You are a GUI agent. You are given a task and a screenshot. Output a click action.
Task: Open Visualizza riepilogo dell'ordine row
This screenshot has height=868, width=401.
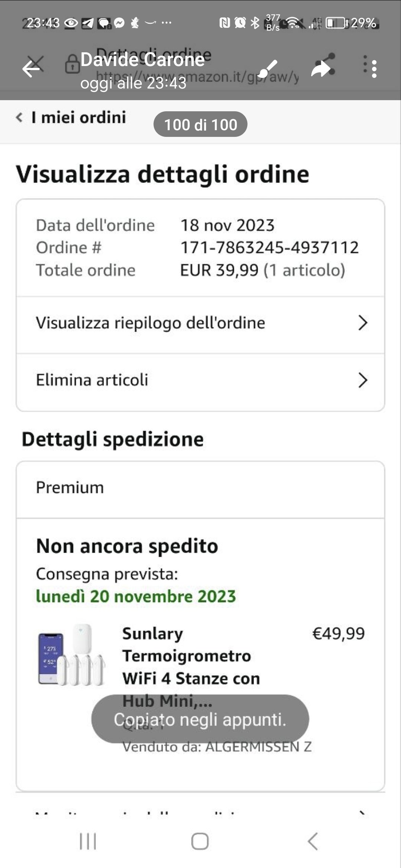pyautogui.click(x=150, y=323)
